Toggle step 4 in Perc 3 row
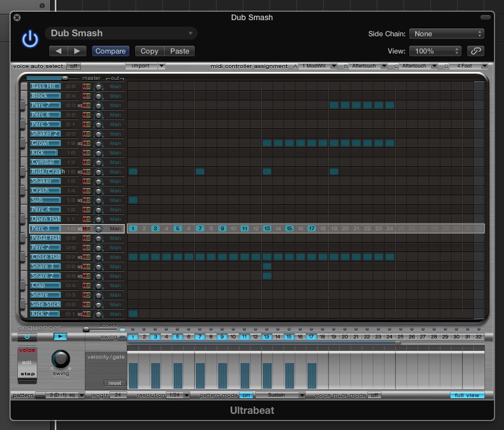The image size is (504, 430). coord(166,229)
